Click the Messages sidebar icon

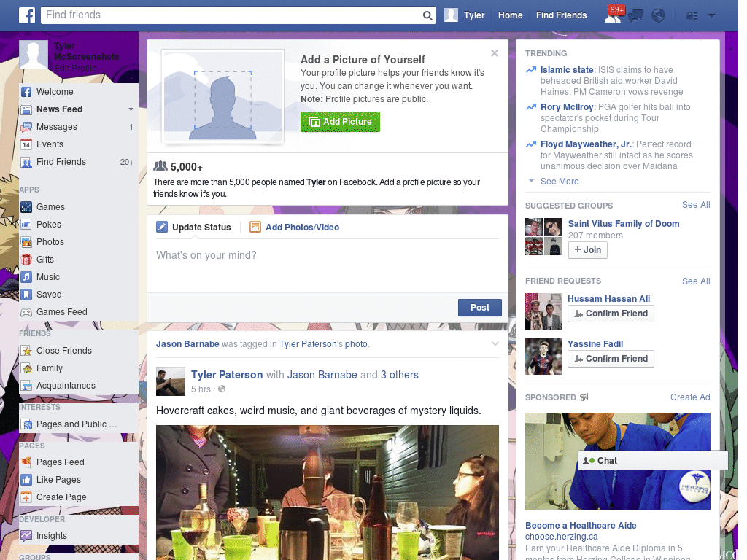[26, 127]
